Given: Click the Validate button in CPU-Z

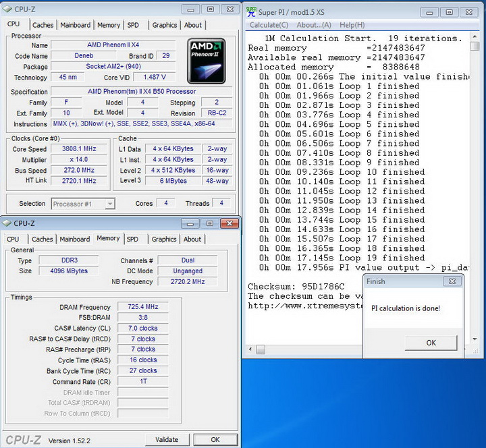Looking at the screenshot, I should (x=167, y=440).
